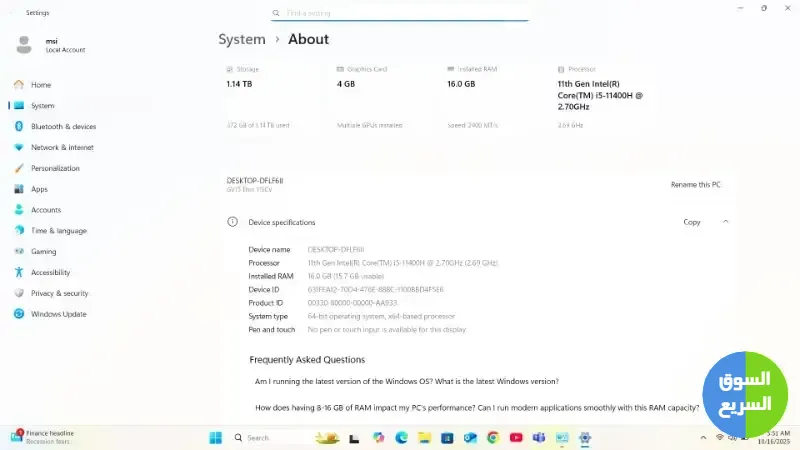Expand the latest Windows version question
The image size is (800, 450).
[x=406, y=381]
